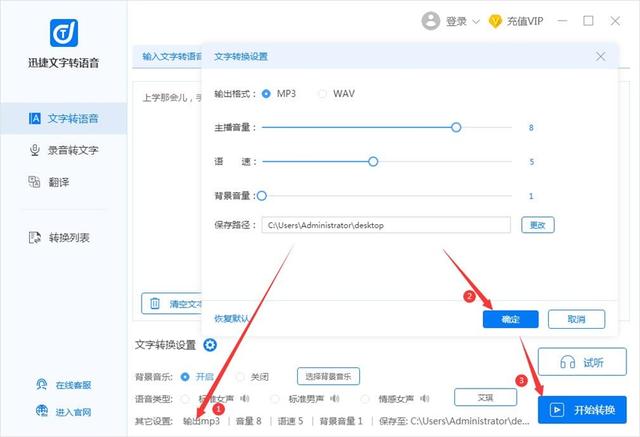This screenshot has width=640, height=437.
Task: Turn background music 开启 on
Action: [185, 377]
